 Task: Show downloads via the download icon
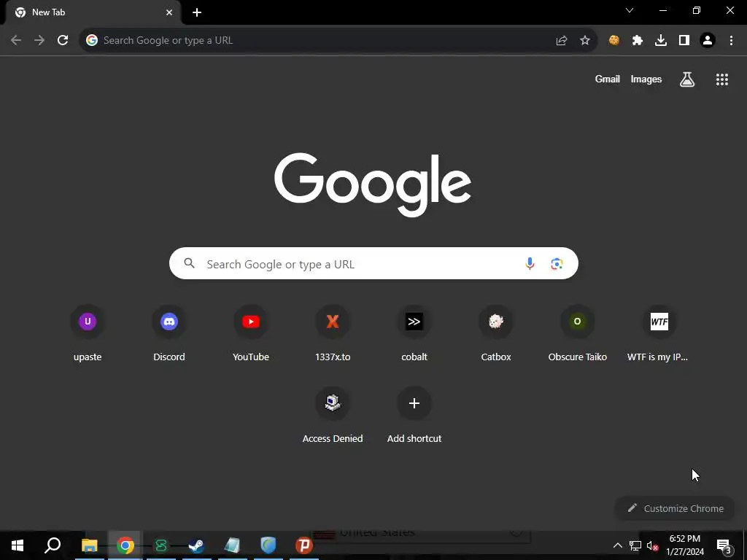661,41
